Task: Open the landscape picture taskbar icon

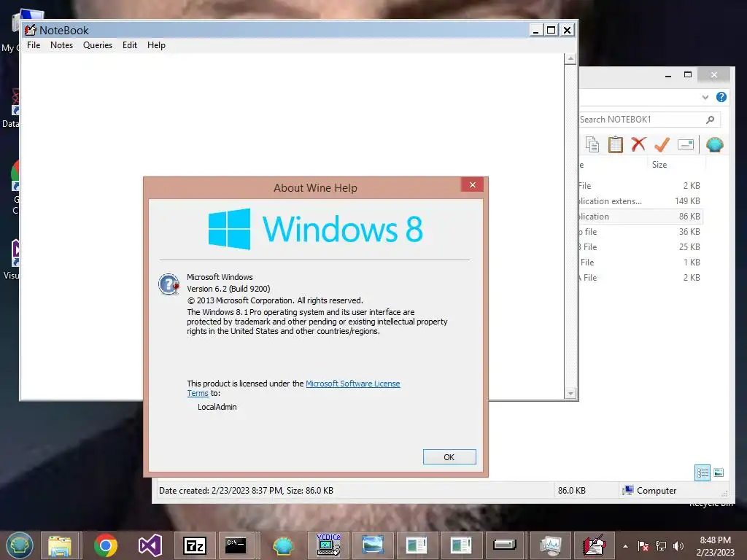Action: 372,545
